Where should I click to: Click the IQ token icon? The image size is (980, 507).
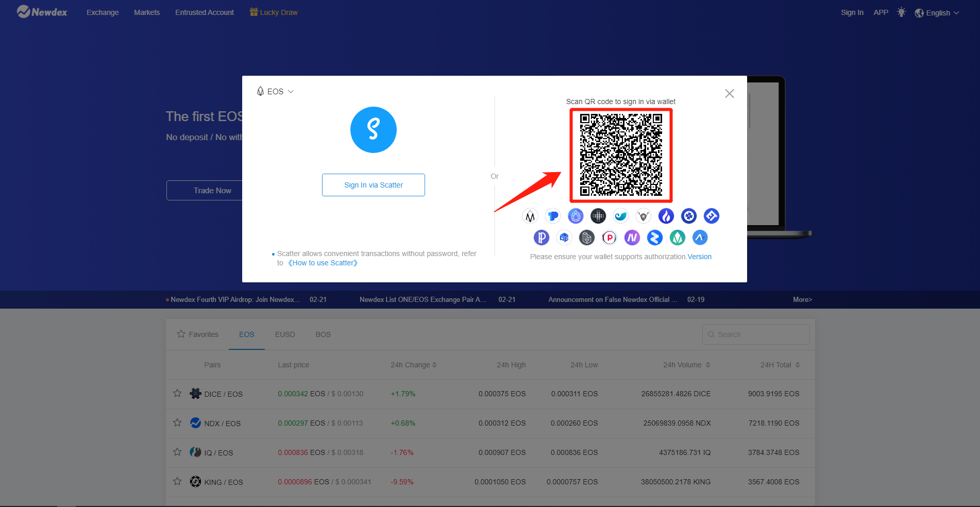click(x=195, y=452)
